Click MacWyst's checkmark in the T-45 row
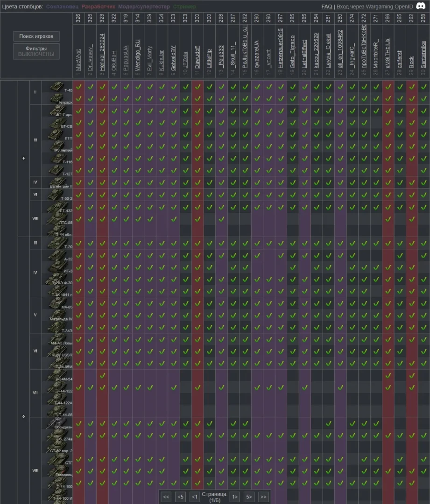Viewport: 430px width, 504px height. tap(79, 87)
